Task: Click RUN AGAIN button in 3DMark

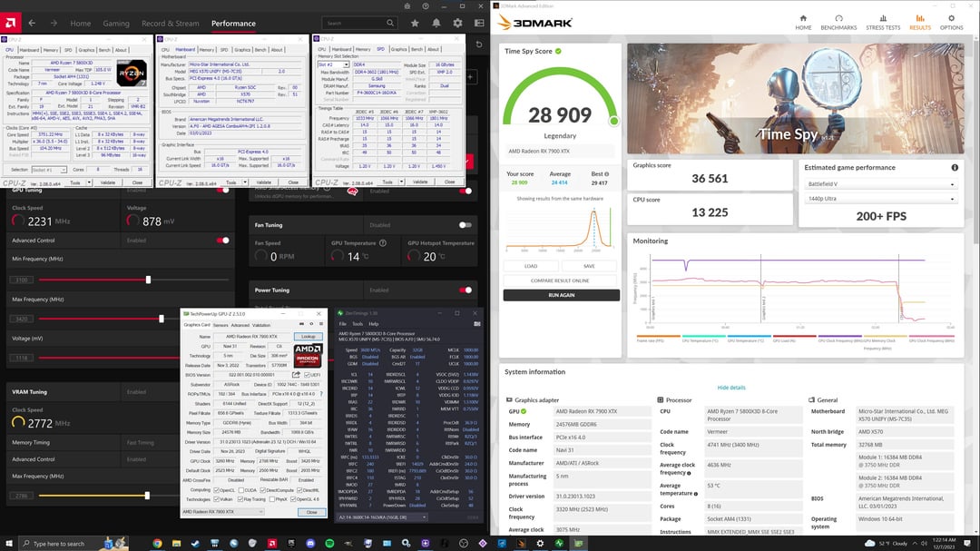Action: click(x=562, y=295)
